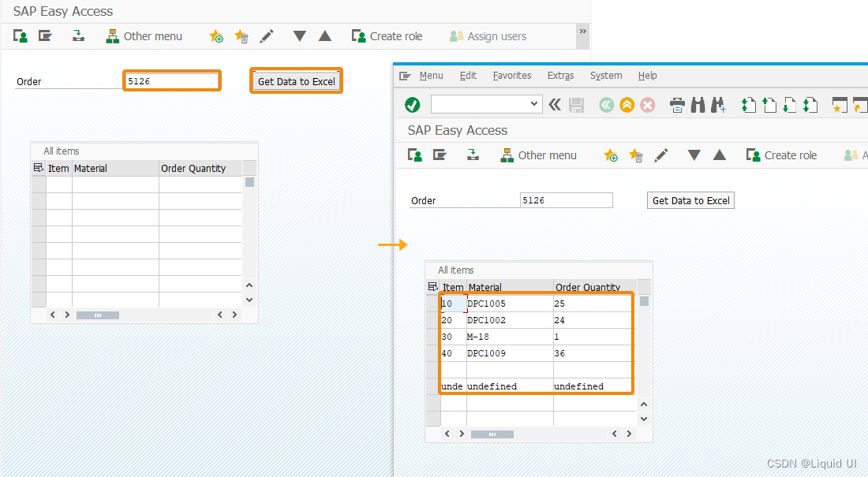This screenshot has width=868, height=477.
Task: Click the First Page icon
Action: pos(748,105)
